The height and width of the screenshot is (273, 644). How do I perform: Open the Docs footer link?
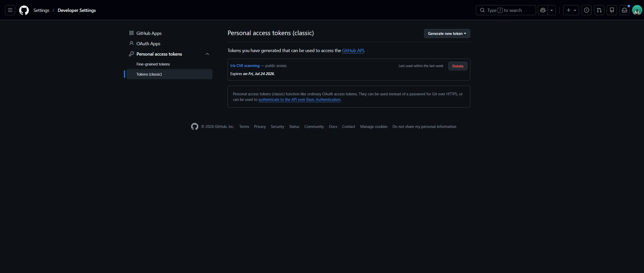coord(333,126)
